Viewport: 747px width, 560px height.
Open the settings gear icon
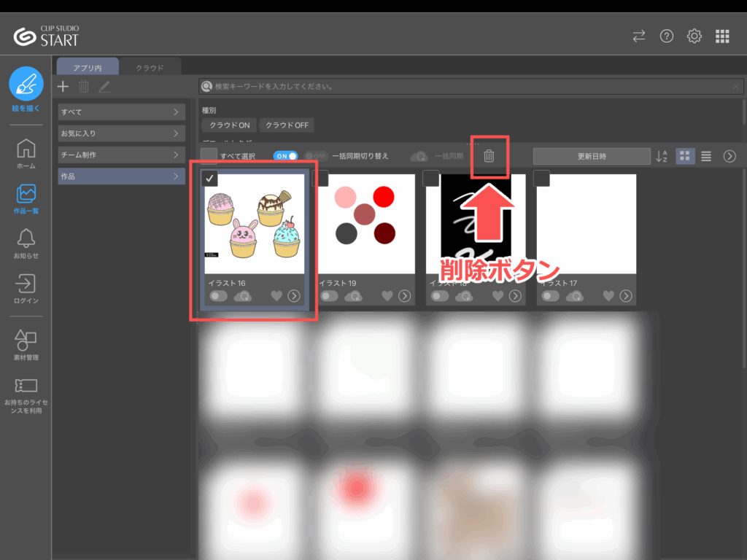tap(694, 36)
